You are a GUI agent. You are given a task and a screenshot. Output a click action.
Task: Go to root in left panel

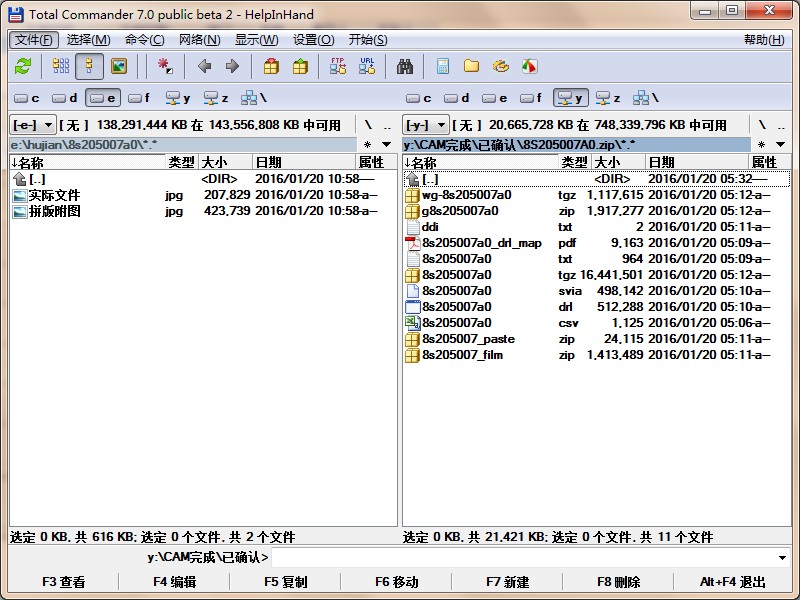pos(368,125)
